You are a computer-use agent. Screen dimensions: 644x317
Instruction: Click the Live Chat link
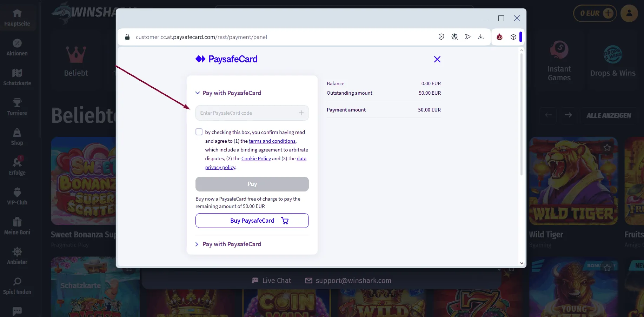(272, 281)
